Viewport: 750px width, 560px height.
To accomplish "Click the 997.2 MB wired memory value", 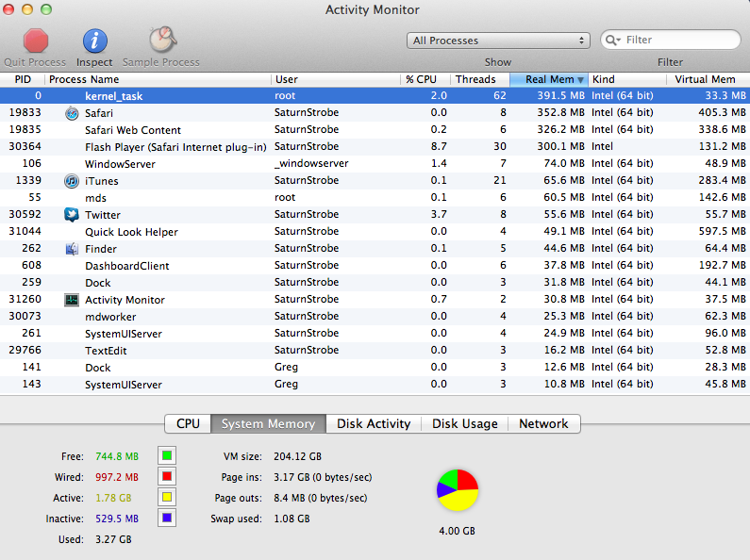I will point(117,477).
